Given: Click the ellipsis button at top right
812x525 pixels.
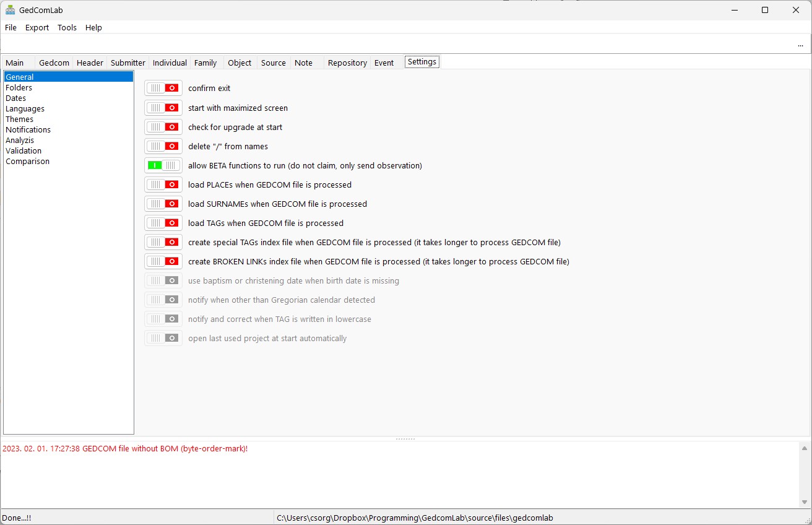Looking at the screenshot, I should tap(800, 44).
